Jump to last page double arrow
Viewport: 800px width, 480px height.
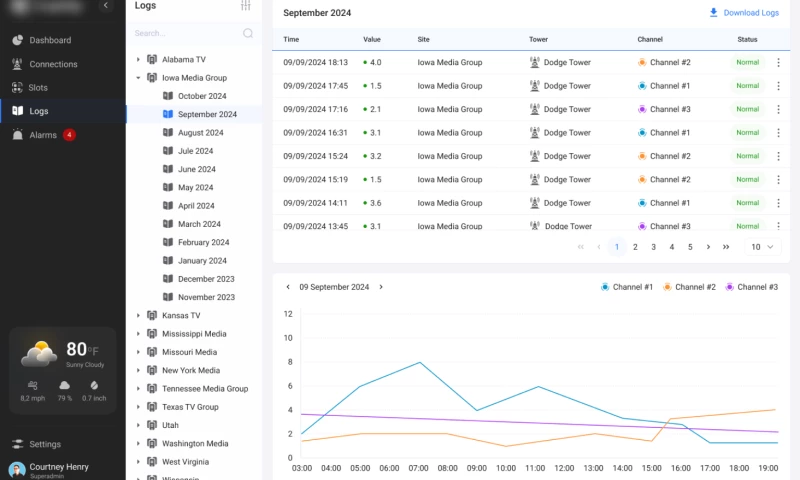pos(726,247)
